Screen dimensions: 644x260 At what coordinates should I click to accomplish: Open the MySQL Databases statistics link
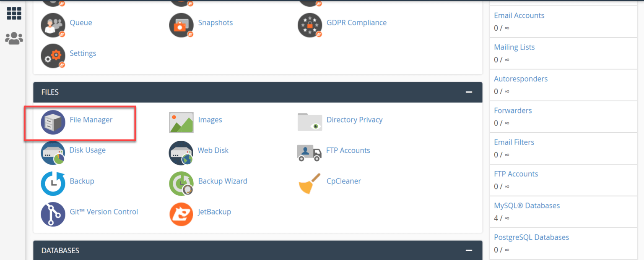(x=527, y=206)
